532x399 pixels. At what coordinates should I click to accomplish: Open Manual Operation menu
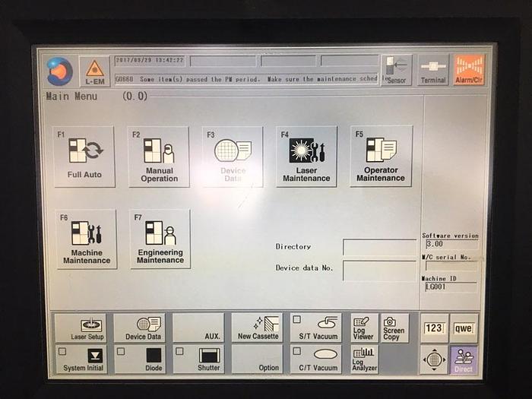pos(158,157)
